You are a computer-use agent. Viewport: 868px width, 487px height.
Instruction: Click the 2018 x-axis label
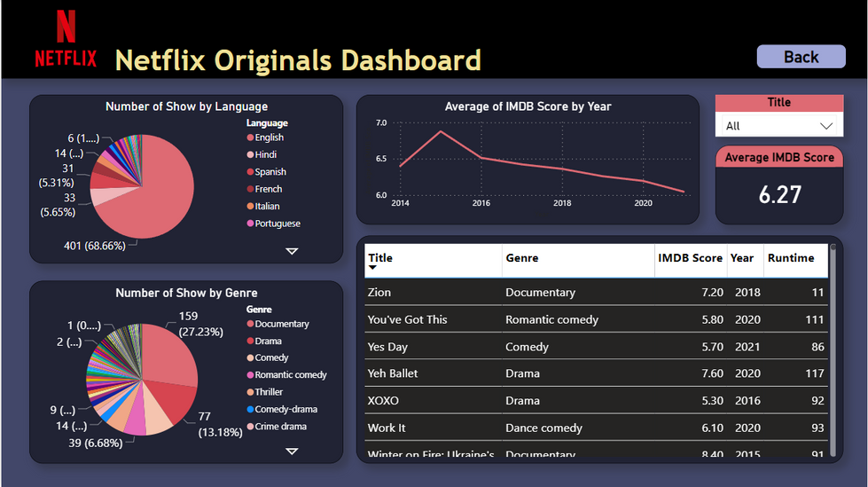pyautogui.click(x=562, y=203)
